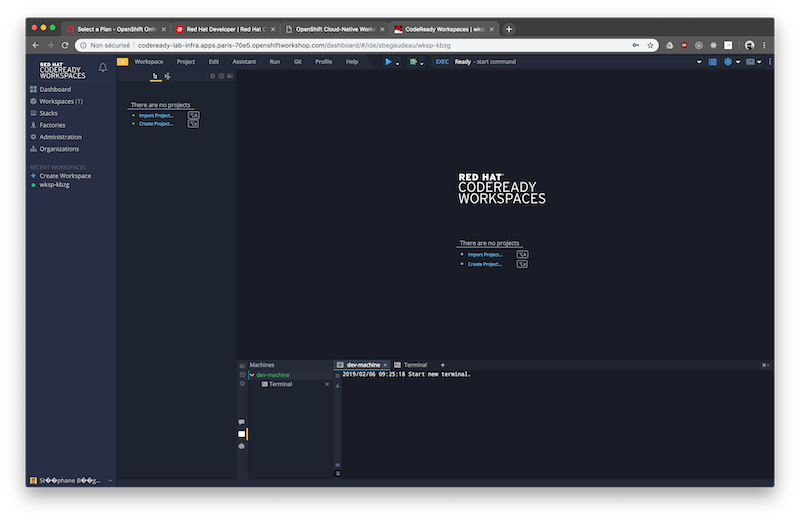
Task: Switch to OpenShift Cloud-Native Workshop browser tab
Action: pos(335,30)
